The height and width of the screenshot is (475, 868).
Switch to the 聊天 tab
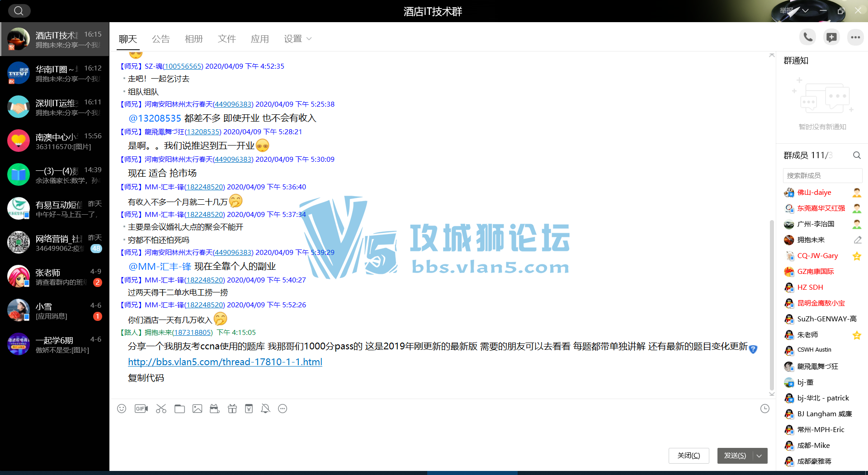[128, 39]
